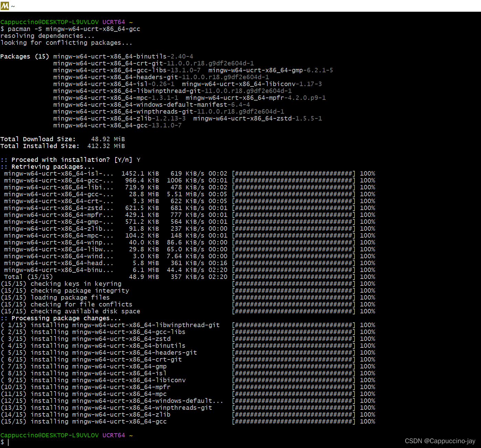Click the 429.1 KiB mpfr download size

pos(142,215)
